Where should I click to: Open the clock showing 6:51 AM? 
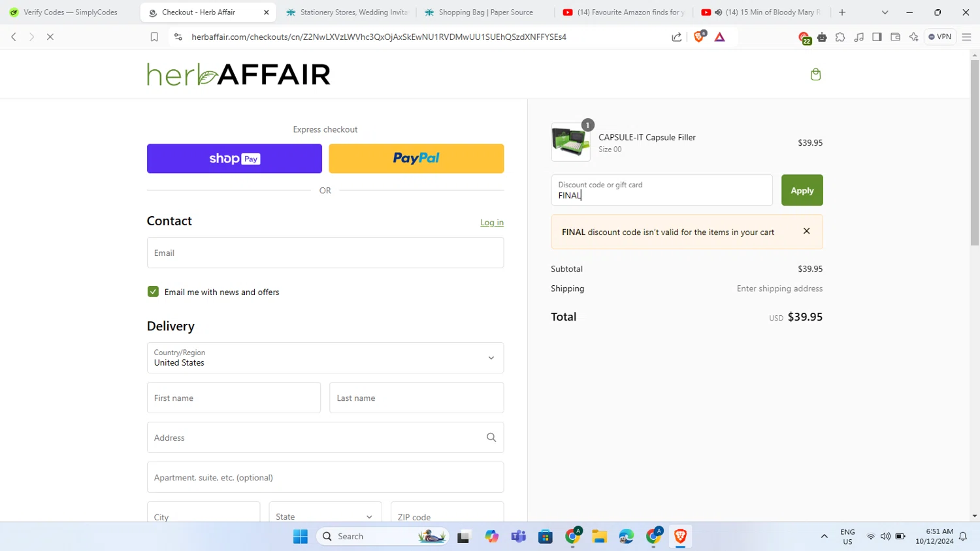934,537
